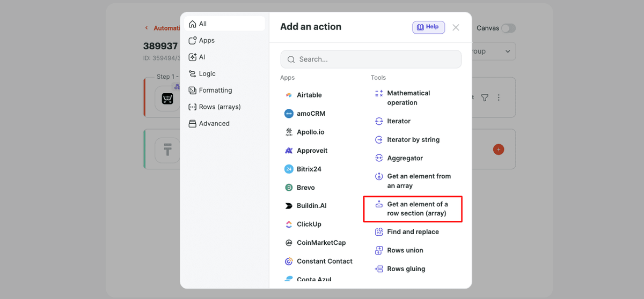
Task: Click Get element of row section icon
Action: tap(379, 204)
